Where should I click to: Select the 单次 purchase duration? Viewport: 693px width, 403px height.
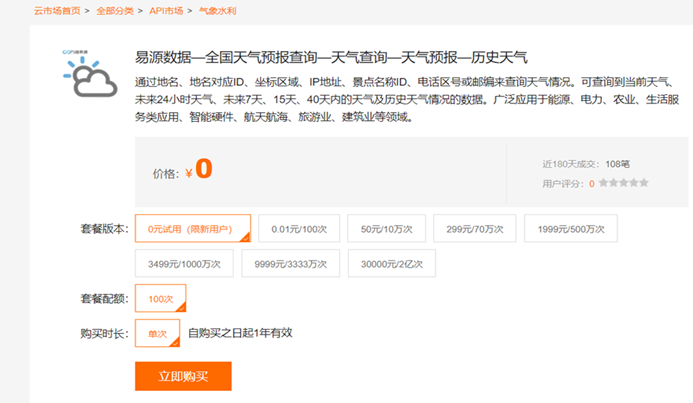tap(157, 333)
